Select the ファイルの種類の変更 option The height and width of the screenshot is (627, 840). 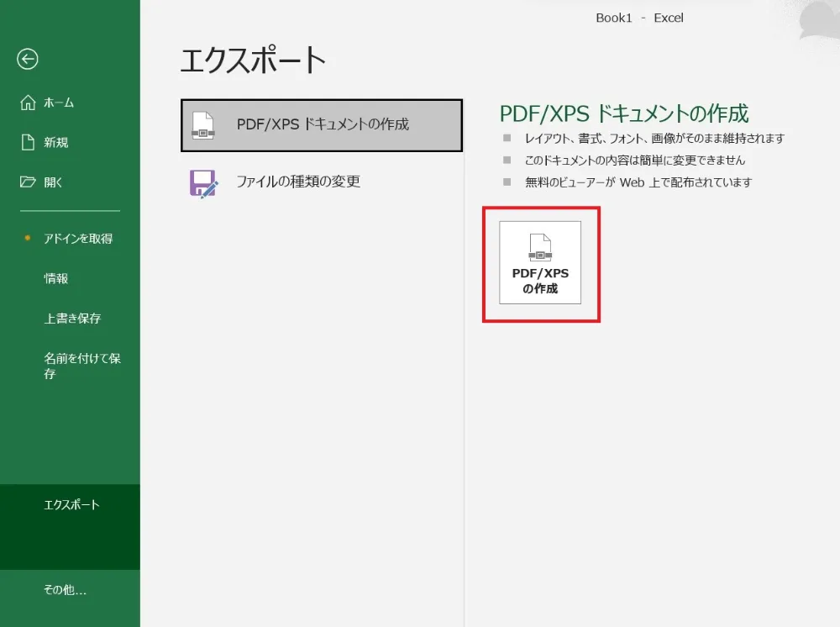322,182
